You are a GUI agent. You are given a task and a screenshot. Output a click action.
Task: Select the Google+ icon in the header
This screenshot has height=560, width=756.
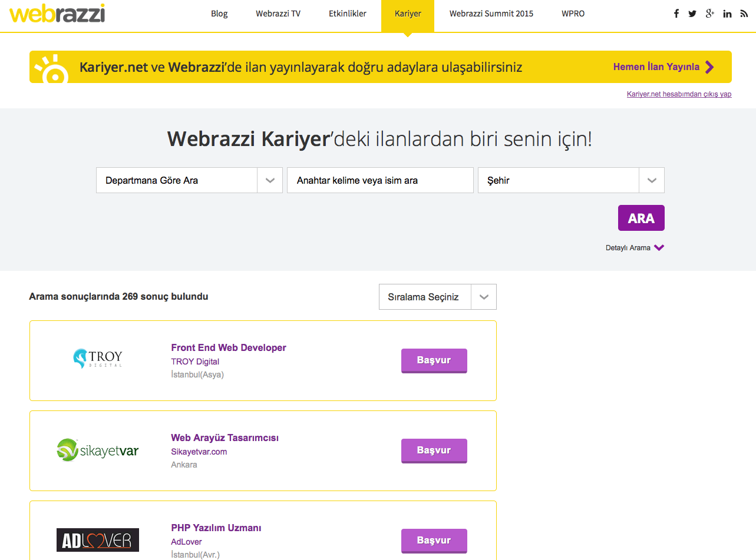tap(709, 13)
